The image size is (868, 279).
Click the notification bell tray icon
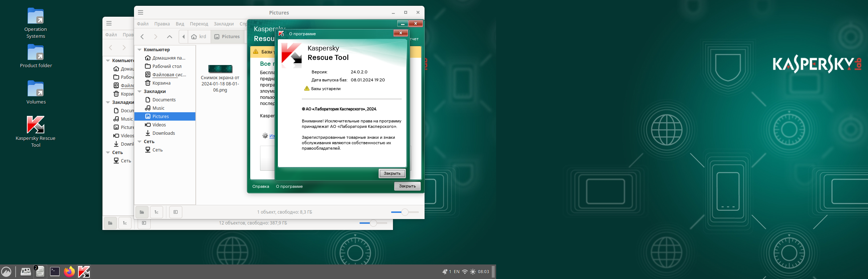[445, 271]
